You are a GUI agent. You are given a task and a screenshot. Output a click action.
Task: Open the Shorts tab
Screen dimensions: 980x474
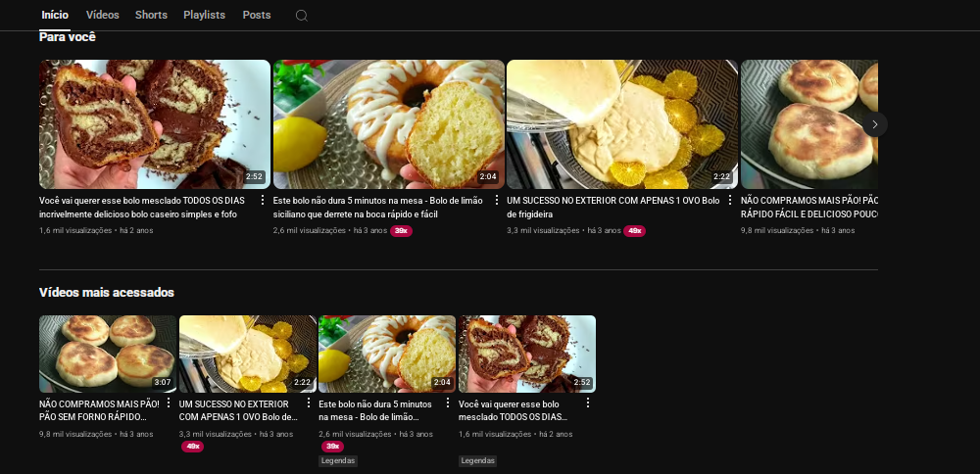click(151, 15)
